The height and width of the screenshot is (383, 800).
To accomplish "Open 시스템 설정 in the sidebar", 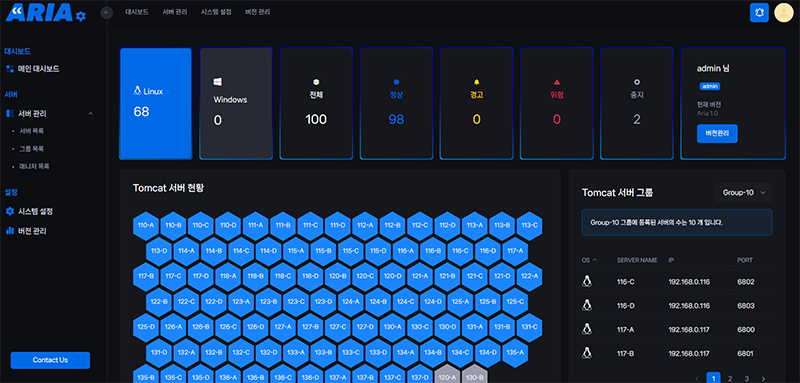I will [36, 211].
